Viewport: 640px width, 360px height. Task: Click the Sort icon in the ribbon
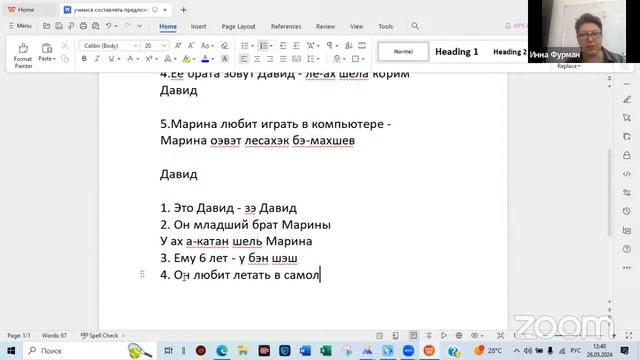click(x=349, y=46)
